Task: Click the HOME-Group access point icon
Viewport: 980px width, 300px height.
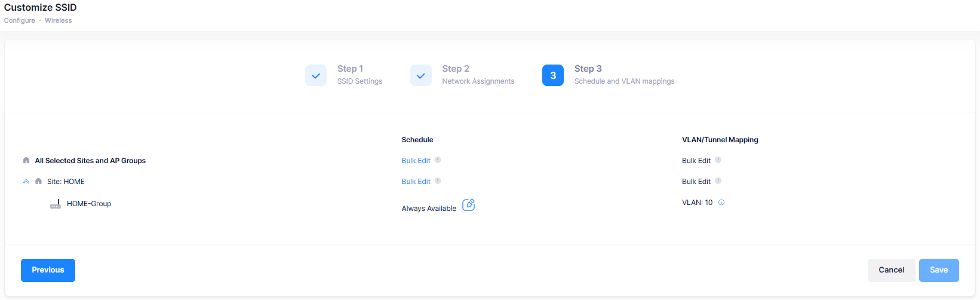Action: pos(56,204)
